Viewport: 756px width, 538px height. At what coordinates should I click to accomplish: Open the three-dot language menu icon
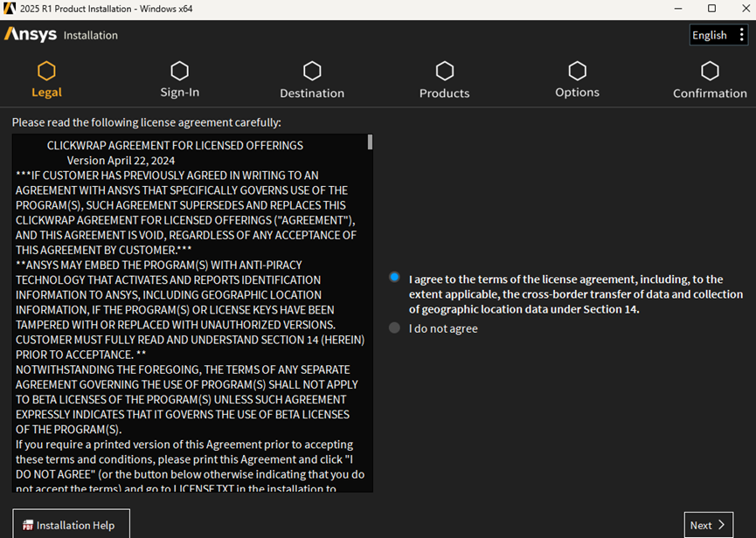(741, 35)
